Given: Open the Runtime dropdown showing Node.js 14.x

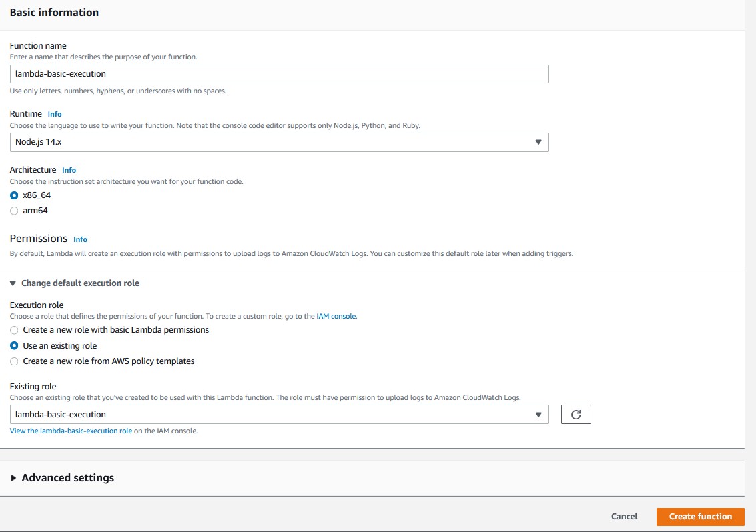Looking at the screenshot, I should tap(279, 142).
